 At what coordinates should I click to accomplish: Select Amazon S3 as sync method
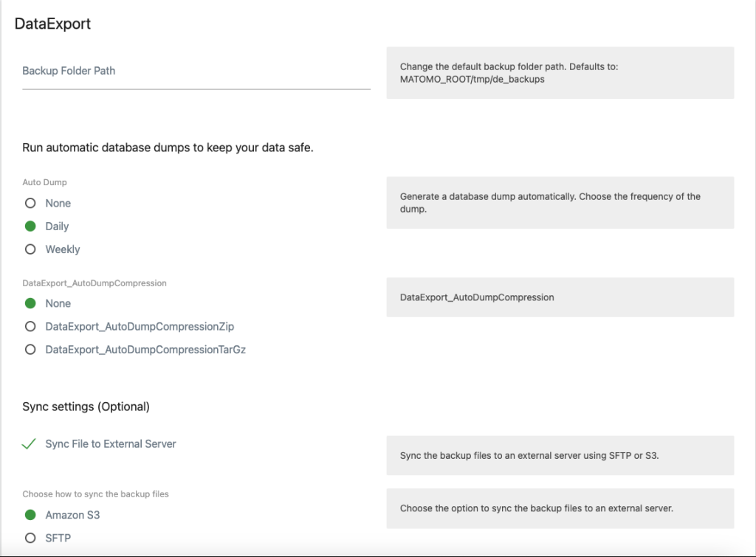[x=30, y=515]
